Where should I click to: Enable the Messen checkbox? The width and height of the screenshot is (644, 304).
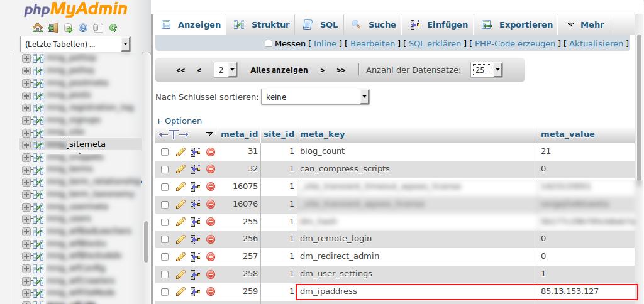pyautogui.click(x=269, y=43)
